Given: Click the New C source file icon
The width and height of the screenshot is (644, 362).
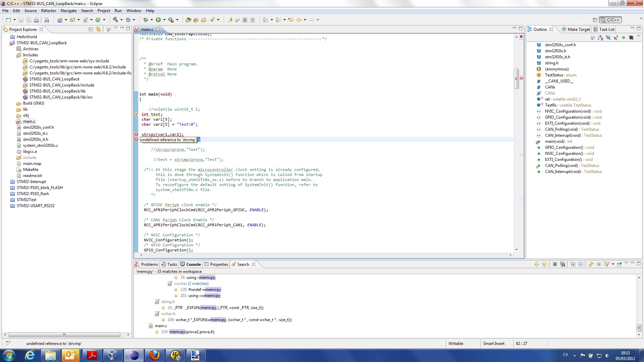Looking at the screenshot, I should click(x=86, y=20).
